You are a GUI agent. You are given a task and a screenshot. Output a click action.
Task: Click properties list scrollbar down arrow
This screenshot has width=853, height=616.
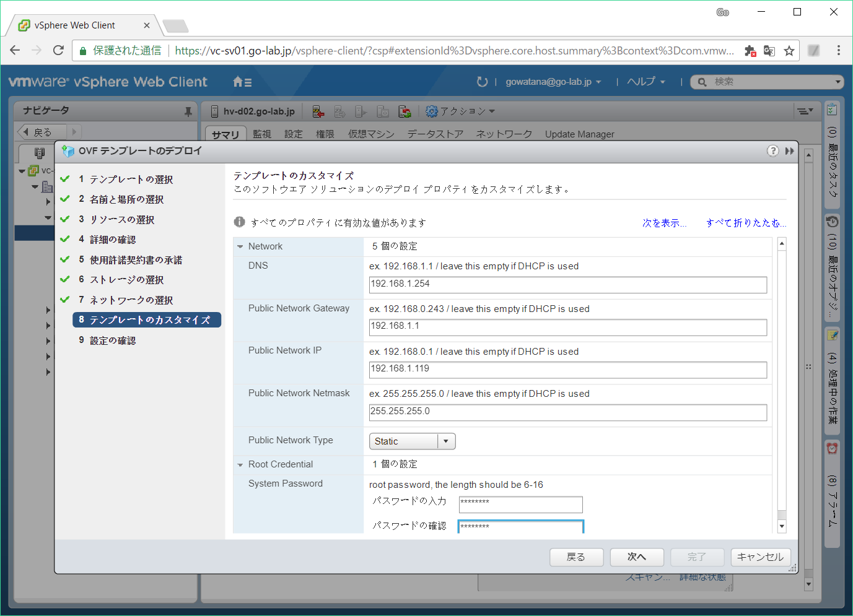tap(782, 526)
